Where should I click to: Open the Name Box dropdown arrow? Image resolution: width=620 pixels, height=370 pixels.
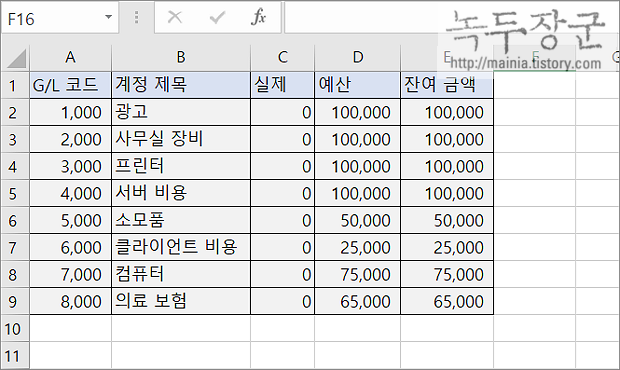point(108,17)
